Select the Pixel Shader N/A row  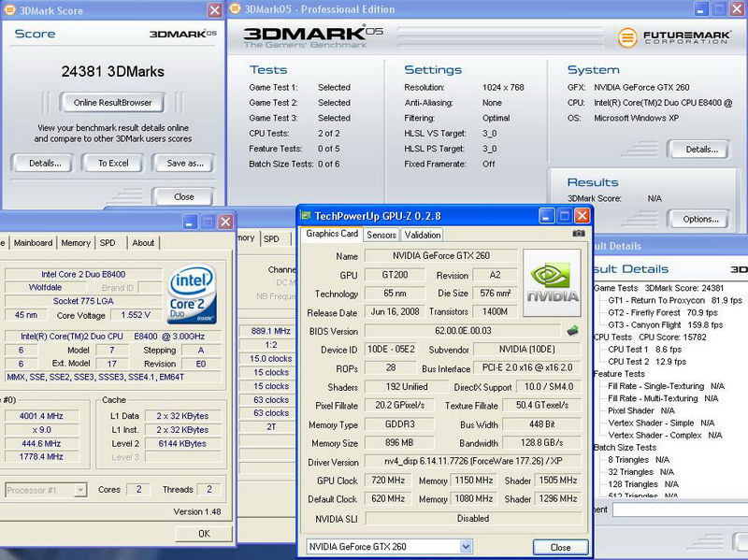pos(640,410)
